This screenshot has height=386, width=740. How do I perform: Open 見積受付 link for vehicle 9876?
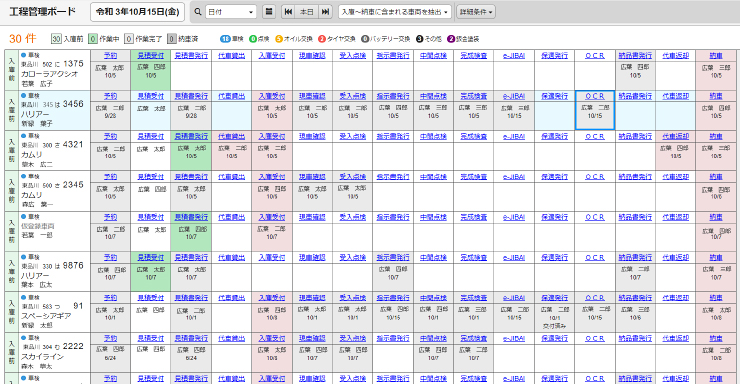tap(151, 258)
